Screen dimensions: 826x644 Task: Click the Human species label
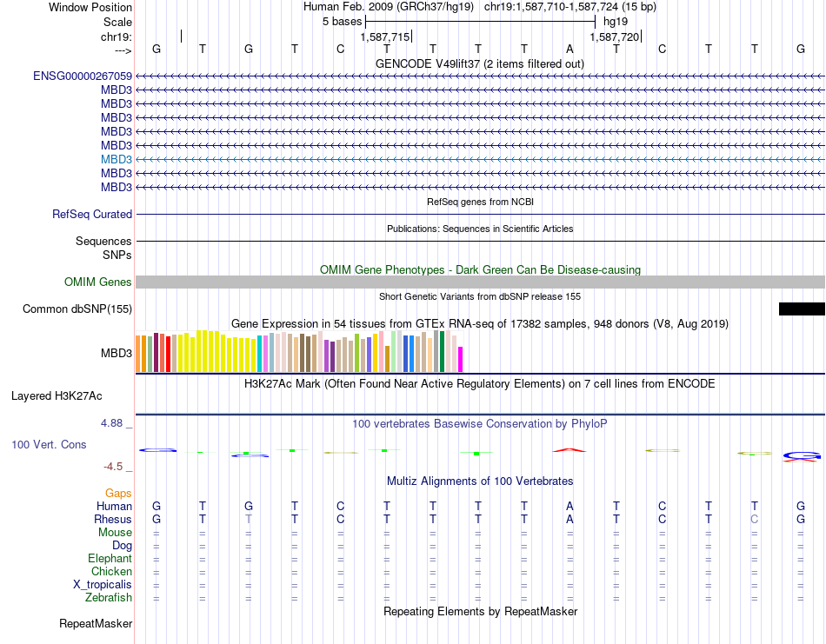pyautogui.click(x=114, y=507)
